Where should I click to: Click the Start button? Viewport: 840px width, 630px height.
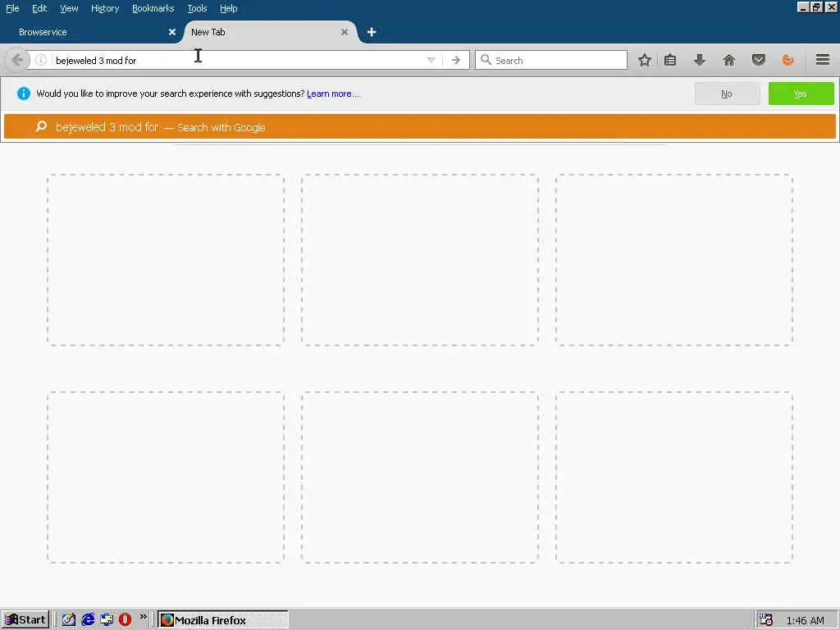[25, 620]
